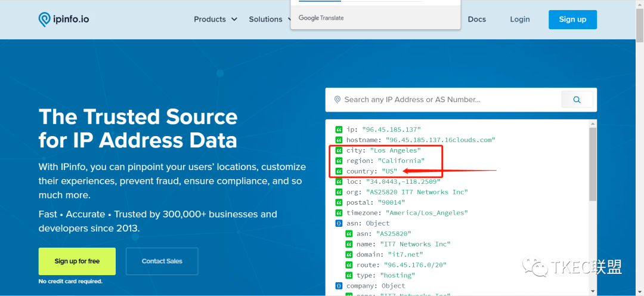644x296 pixels.
Task: Select timezone value "America/Los_Angeles"
Action: coord(427,213)
